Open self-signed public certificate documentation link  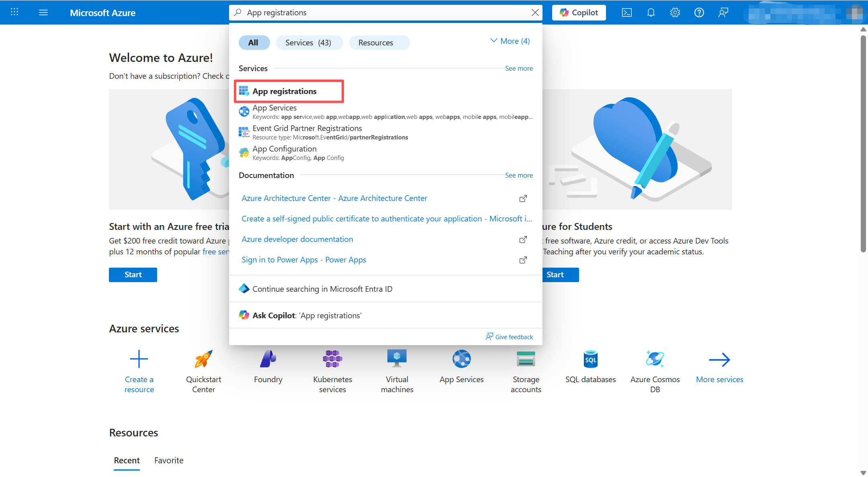(387, 219)
